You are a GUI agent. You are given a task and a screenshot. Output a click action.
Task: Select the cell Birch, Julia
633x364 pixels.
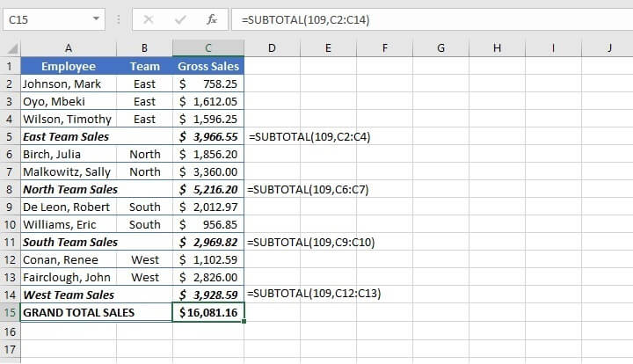coord(69,154)
